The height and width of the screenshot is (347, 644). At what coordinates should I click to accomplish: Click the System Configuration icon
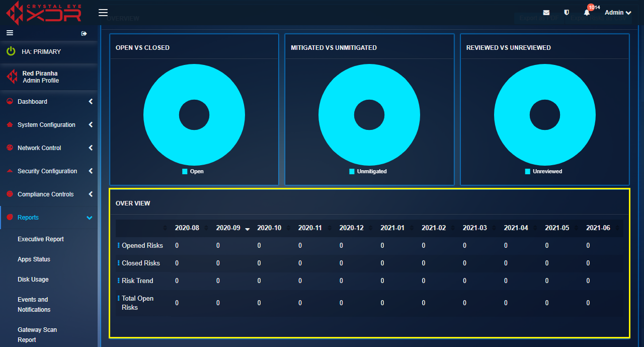[x=10, y=124]
